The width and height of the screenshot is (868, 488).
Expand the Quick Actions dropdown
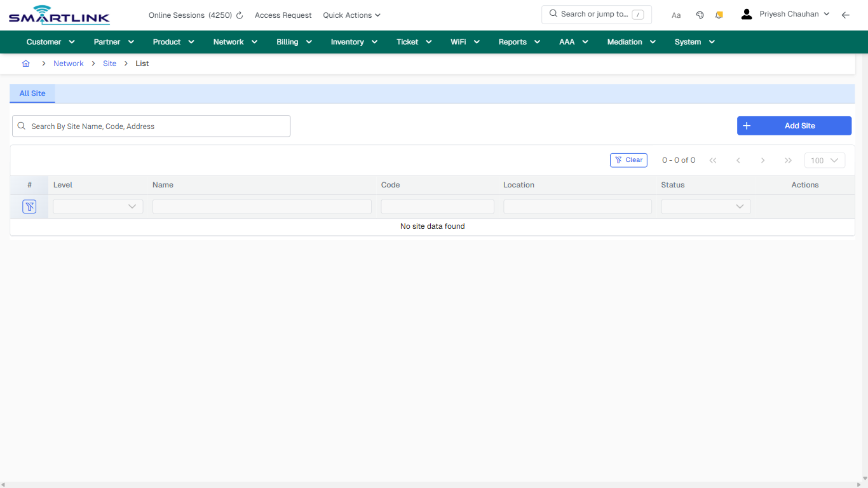click(351, 15)
